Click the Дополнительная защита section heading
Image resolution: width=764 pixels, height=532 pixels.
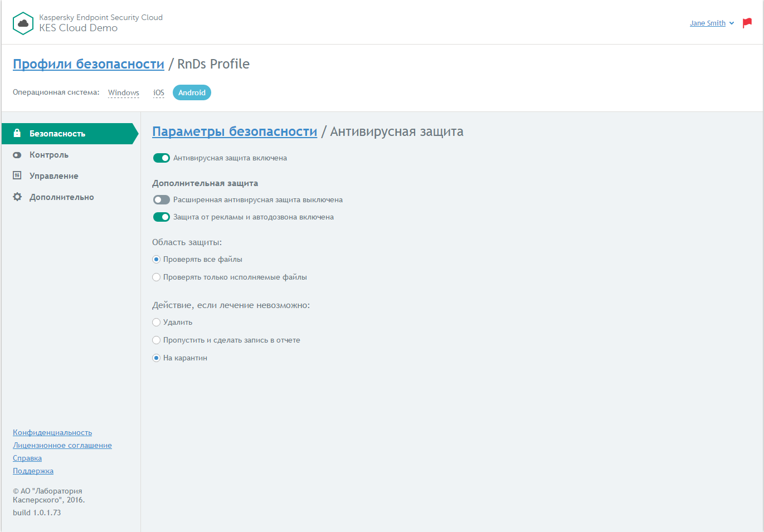tap(205, 183)
